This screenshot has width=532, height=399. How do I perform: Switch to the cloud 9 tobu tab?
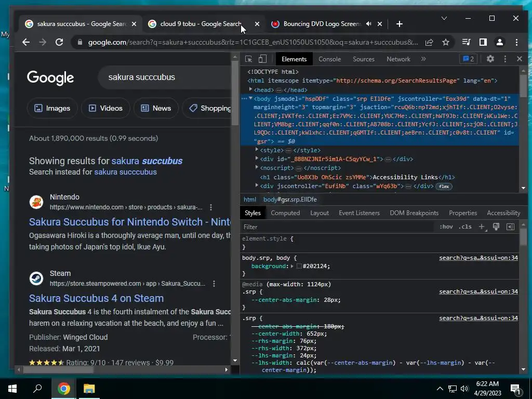[x=200, y=24]
